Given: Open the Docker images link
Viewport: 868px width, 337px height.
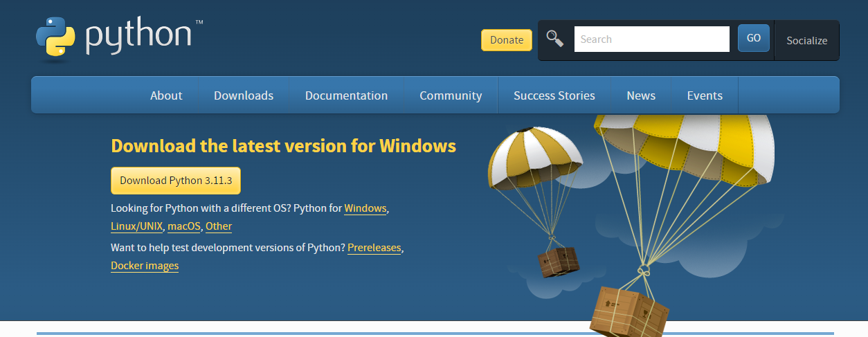Looking at the screenshot, I should 145,266.
